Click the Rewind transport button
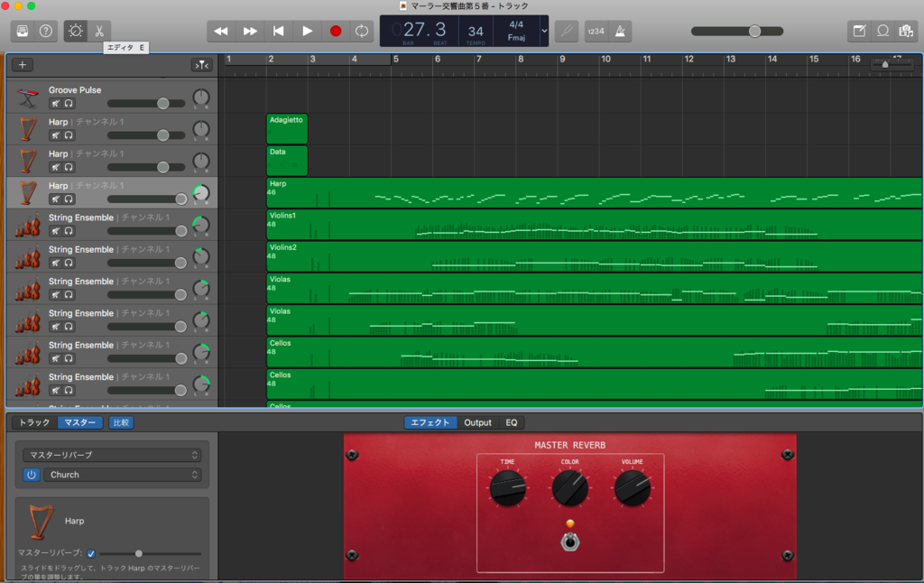 tap(221, 31)
